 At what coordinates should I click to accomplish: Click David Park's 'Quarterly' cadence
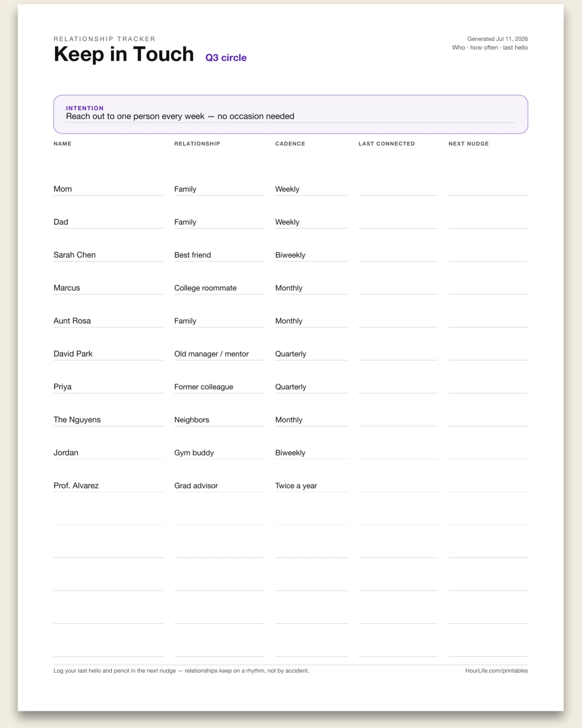pyautogui.click(x=291, y=354)
